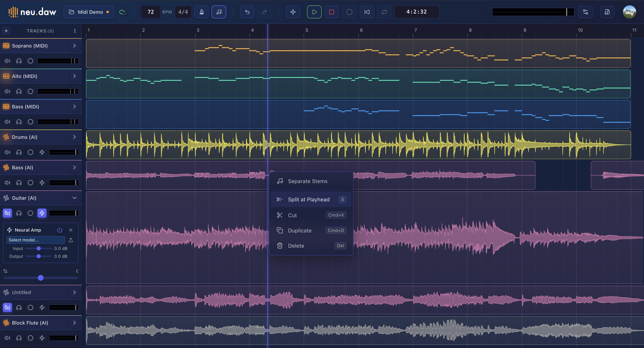Click the AI sparkle generate icon

[x=293, y=12]
